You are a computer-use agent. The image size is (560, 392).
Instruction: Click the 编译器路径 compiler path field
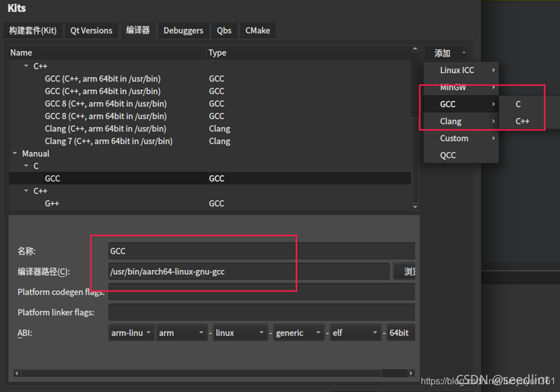tap(249, 272)
